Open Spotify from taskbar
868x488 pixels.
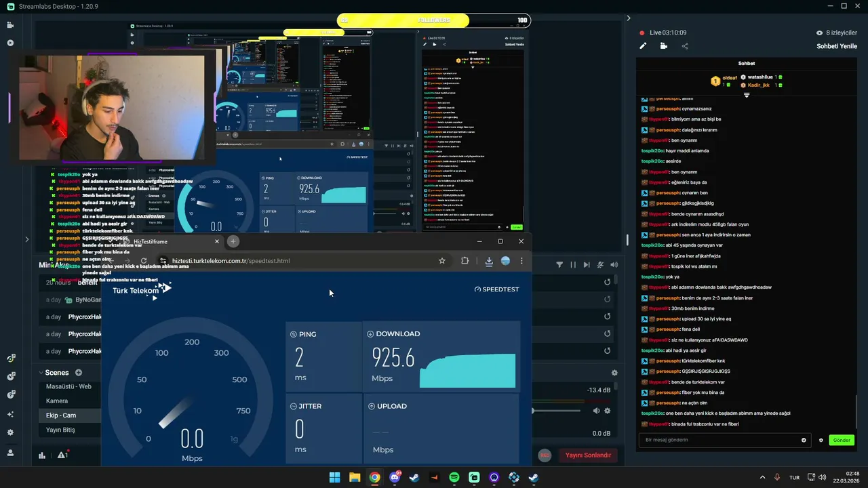point(454,477)
